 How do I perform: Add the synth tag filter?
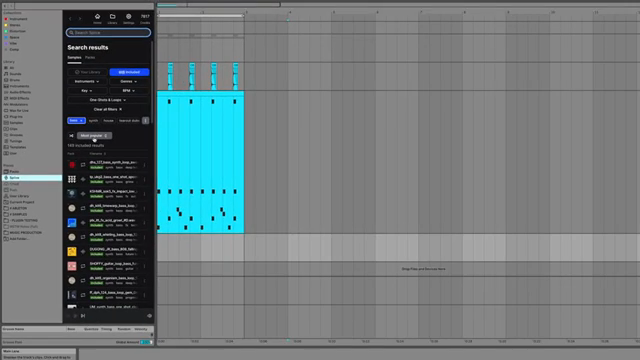pyautogui.click(x=93, y=121)
